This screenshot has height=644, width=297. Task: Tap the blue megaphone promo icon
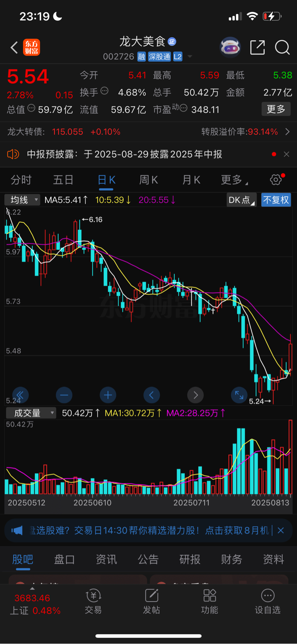[17, 531]
